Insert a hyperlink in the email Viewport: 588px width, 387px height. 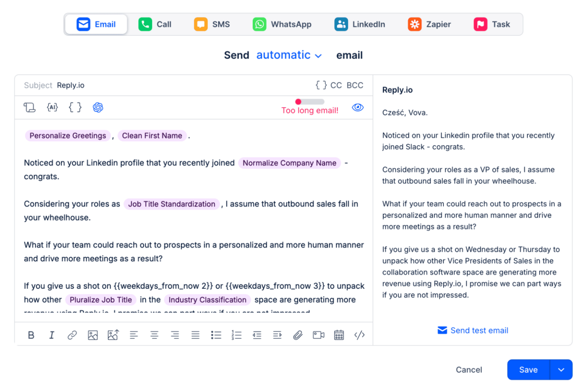click(72, 335)
